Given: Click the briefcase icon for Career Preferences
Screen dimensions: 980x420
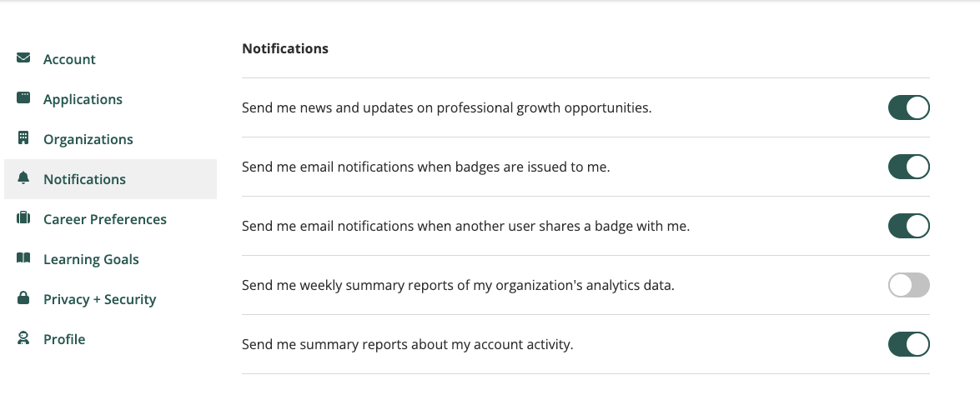Looking at the screenshot, I should [x=23, y=217].
